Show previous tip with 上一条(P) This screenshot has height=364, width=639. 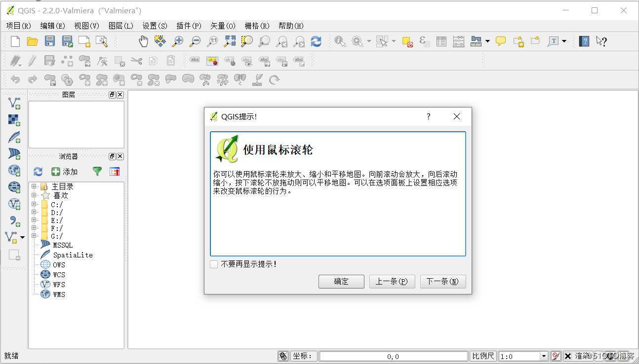[x=392, y=282]
